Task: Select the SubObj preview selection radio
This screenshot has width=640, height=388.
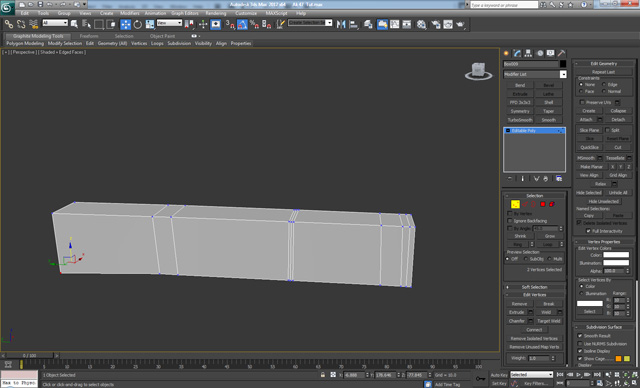Action: click(x=526, y=259)
